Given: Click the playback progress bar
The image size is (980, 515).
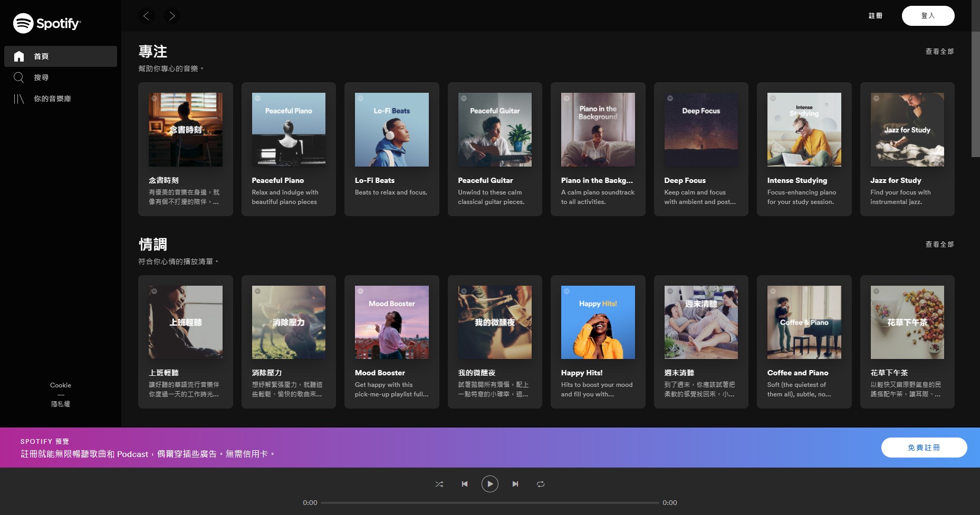Looking at the screenshot, I should tap(489, 503).
